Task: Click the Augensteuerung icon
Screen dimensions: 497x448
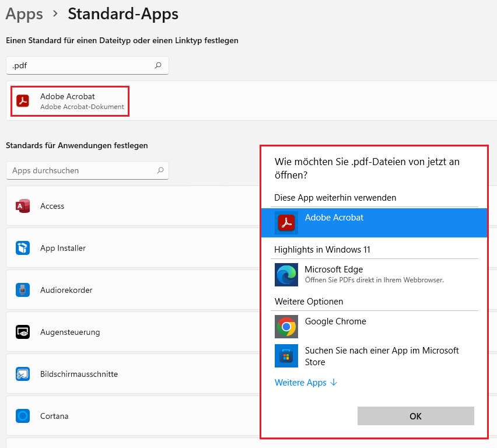Action: 23,332
